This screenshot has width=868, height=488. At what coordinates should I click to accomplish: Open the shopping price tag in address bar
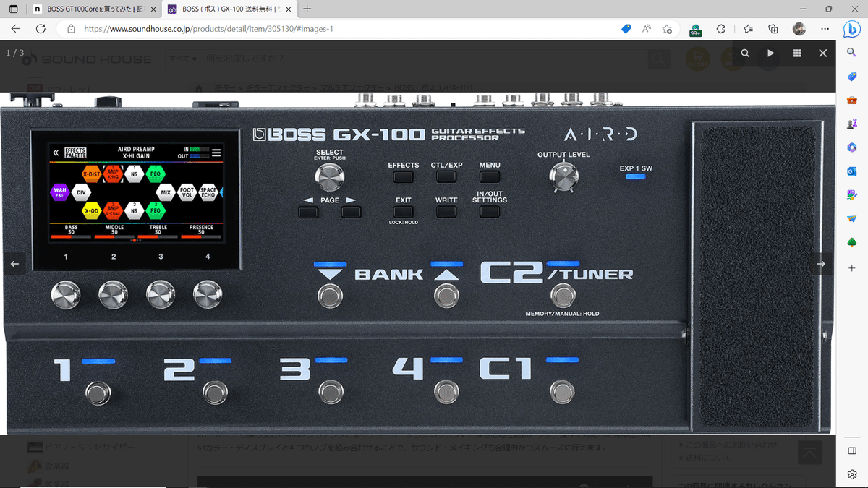tap(626, 29)
